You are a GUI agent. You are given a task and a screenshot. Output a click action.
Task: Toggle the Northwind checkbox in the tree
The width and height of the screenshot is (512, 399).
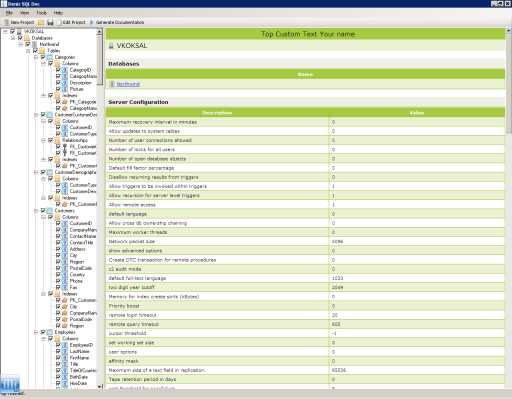pos(28,44)
